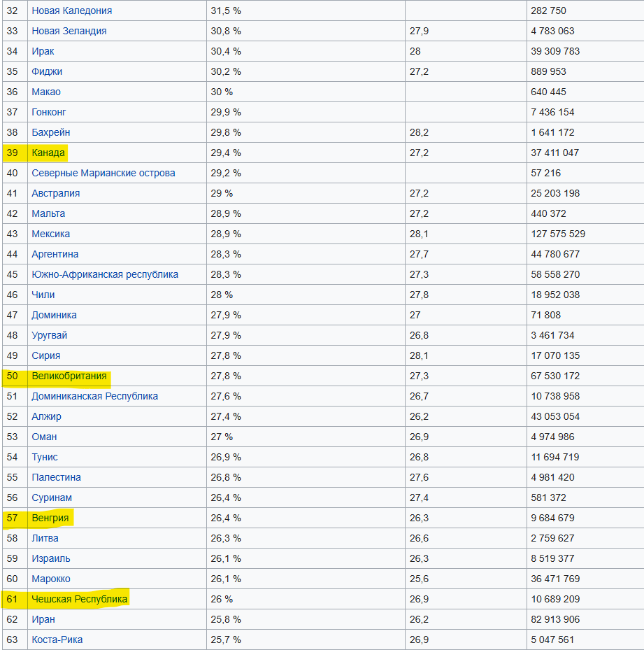This screenshot has height=650, width=644.
Task: Select population value 67 530 172
Action: 555,376
